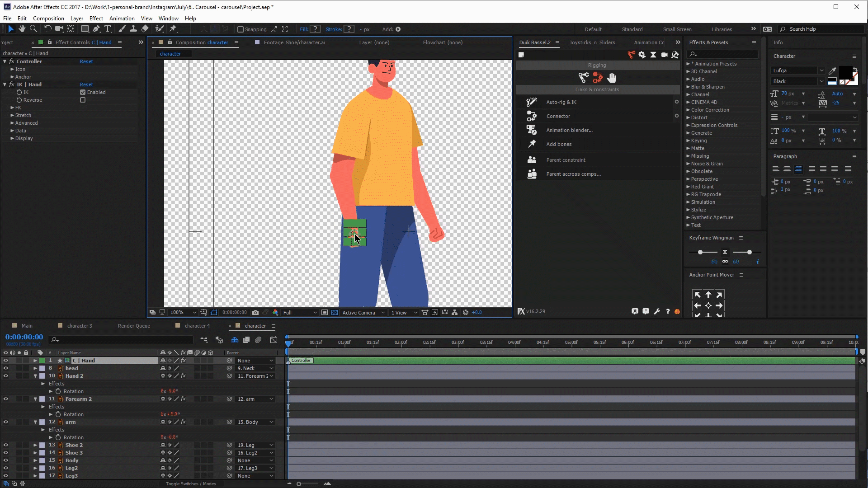Image resolution: width=868 pixels, height=488 pixels.
Task: Switch to the Joysticks_n_Sliders tab
Action: click(592, 42)
